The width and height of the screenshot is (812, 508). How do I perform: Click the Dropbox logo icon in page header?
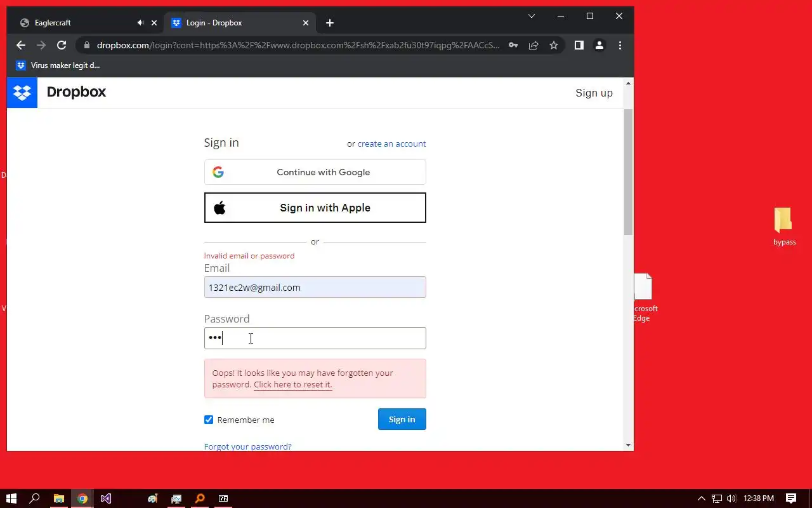coord(22,93)
